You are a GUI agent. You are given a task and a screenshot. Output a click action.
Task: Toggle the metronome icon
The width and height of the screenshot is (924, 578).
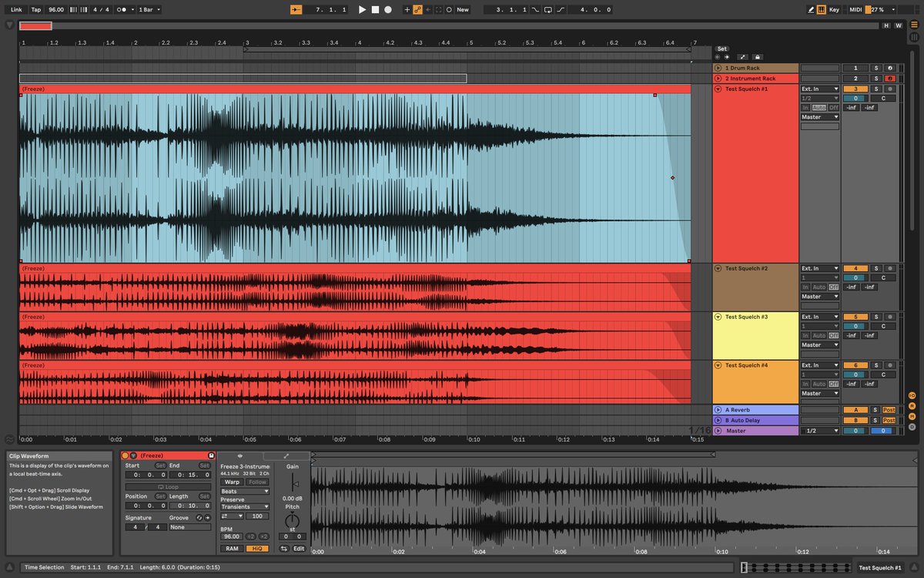tap(120, 9)
